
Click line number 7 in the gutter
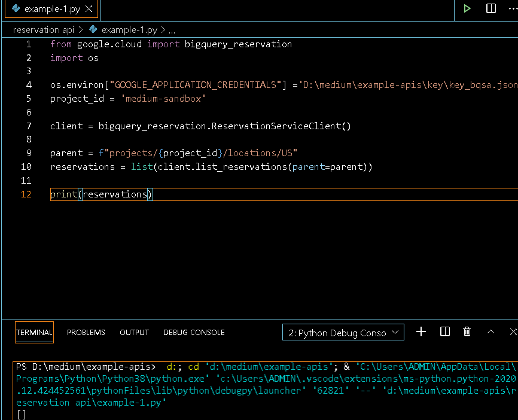pos(29,126)
